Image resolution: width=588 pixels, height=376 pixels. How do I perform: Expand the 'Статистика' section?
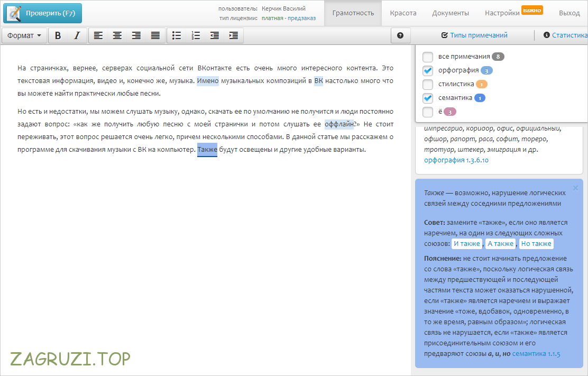(x=566, y=35)
